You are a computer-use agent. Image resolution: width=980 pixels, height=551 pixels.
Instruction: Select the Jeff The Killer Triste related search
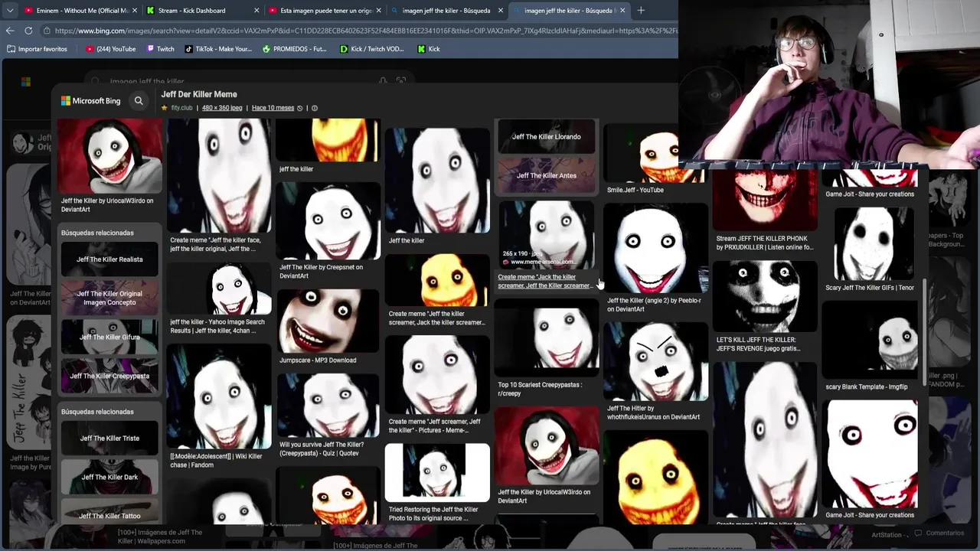(x=109, y=439)
